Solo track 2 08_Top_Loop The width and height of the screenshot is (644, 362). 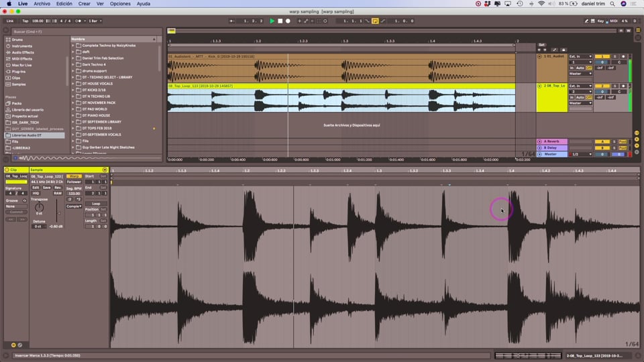pos(615,86)
